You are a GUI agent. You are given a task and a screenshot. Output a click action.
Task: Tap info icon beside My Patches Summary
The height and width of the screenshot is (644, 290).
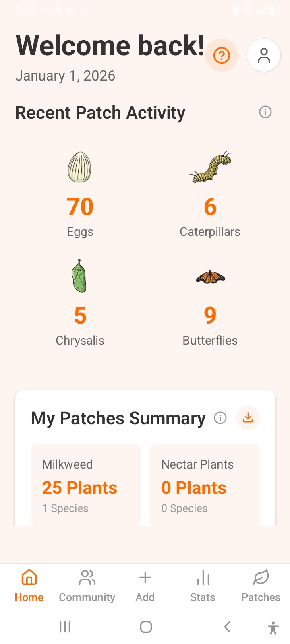click(220, 418)
